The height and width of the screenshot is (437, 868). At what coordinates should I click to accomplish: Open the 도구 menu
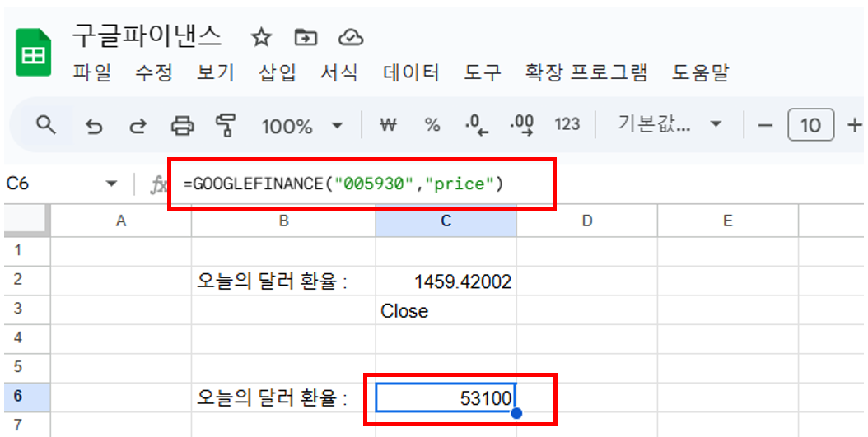point(482,72)
